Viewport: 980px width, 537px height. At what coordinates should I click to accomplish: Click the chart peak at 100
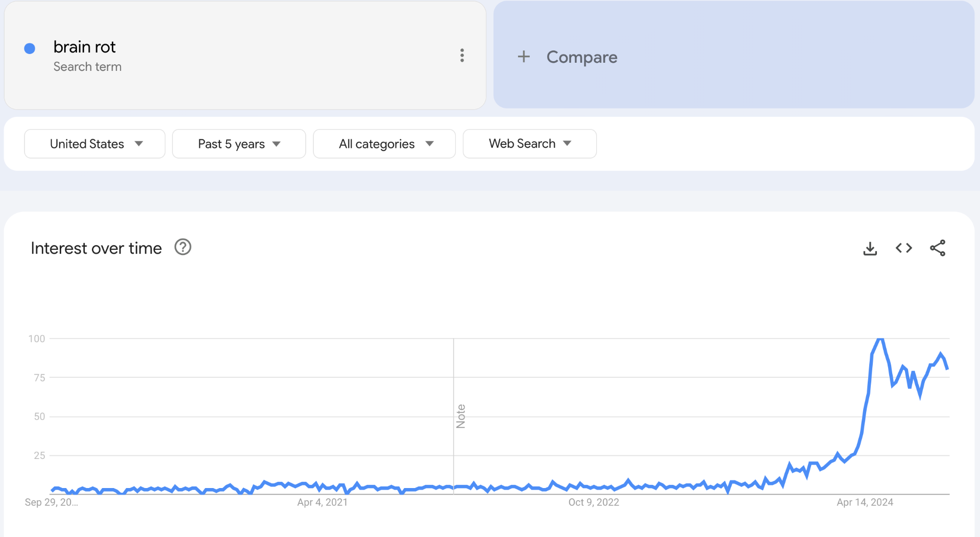(880, 339)
